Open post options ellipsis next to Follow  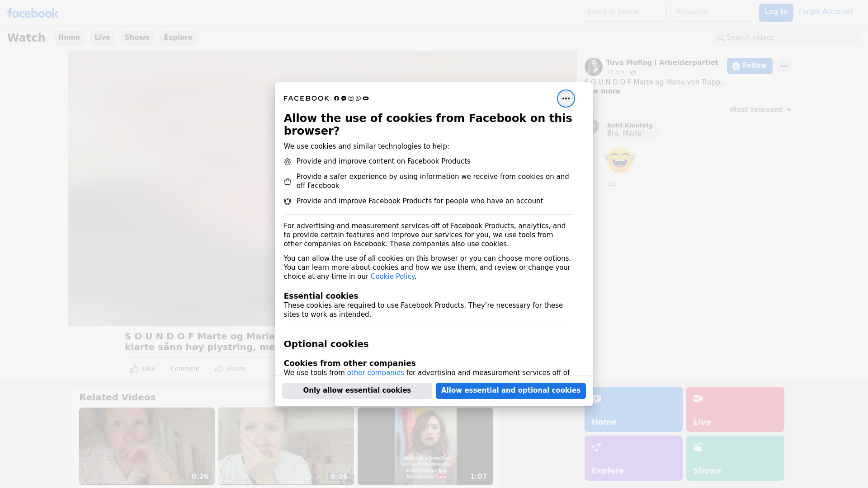tap(784, 66)
